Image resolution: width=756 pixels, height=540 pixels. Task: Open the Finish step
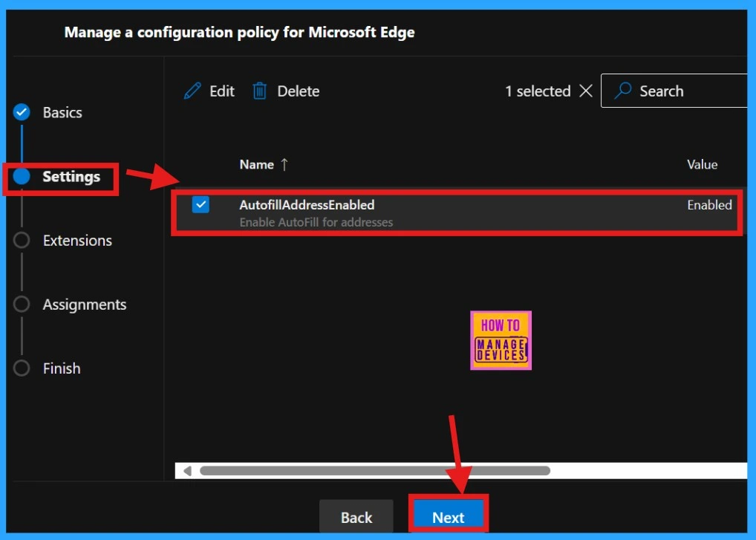62,368
